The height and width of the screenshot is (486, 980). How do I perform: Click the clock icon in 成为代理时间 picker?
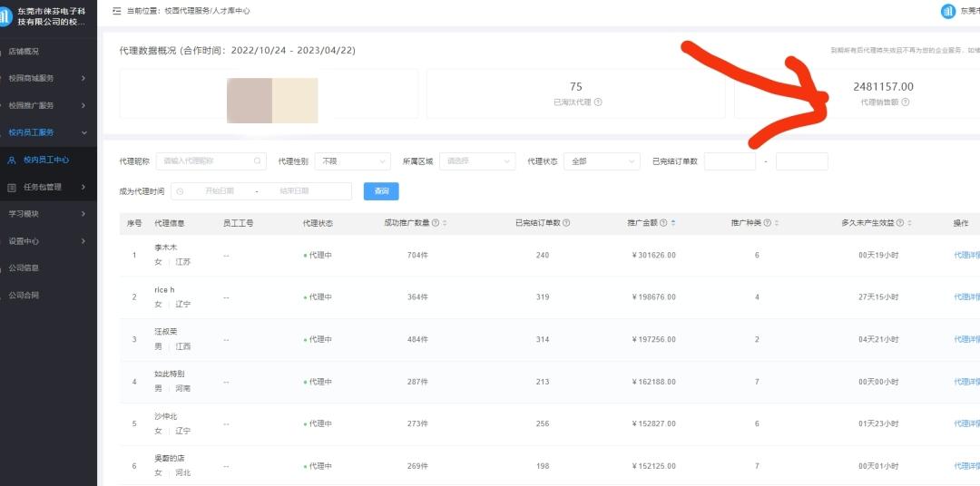tap(180, 191)
